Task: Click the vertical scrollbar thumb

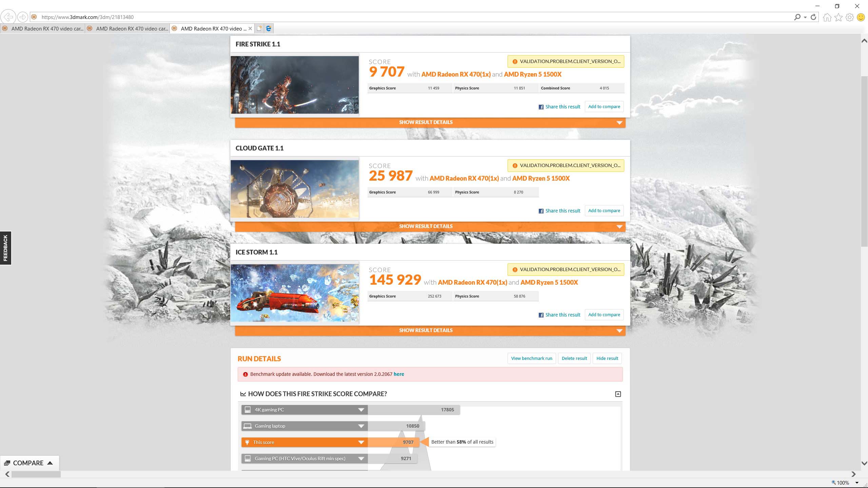Action: point(864,162)
